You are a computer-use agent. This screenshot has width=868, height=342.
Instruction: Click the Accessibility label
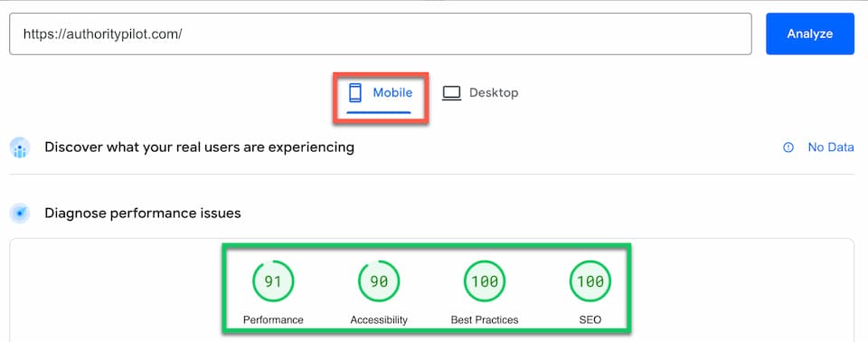(x=379, y=319)
